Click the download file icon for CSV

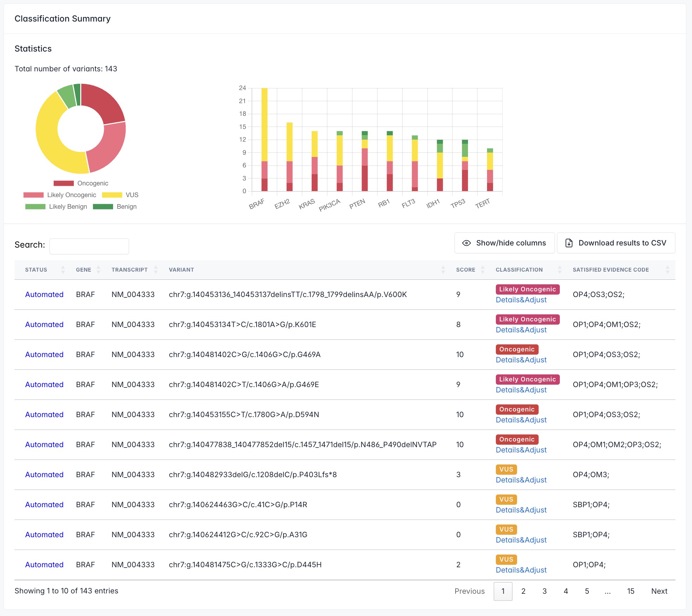(x=569, y=243)
